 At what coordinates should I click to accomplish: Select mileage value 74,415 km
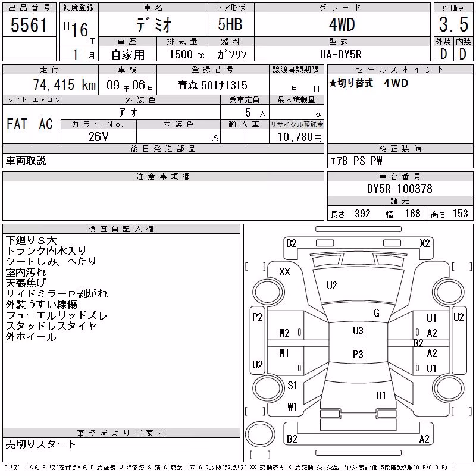coord(65,84)
